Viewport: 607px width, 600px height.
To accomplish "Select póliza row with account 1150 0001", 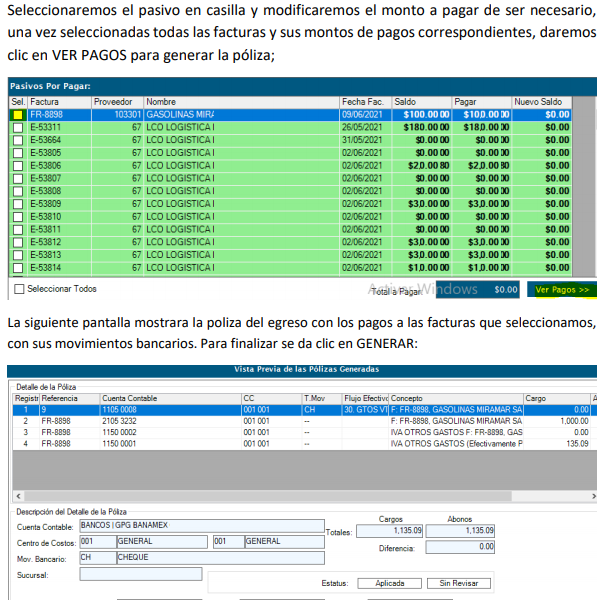I will 304,444.
